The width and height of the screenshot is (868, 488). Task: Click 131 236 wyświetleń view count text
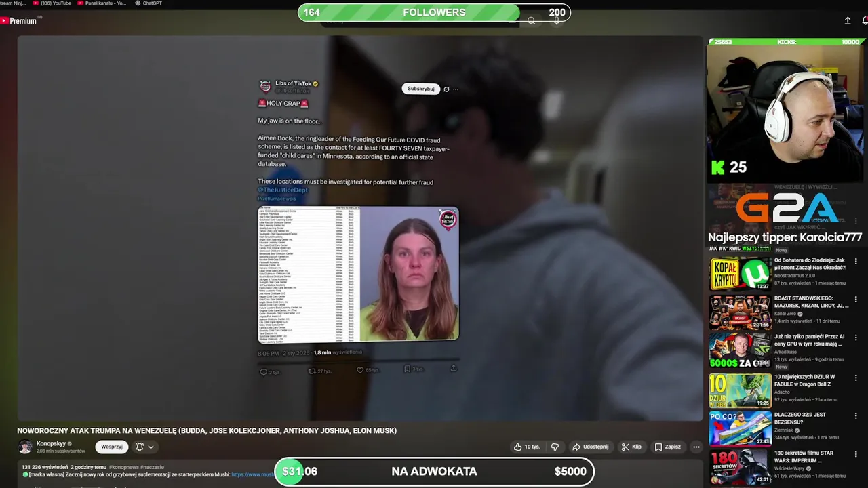point(45,467)
